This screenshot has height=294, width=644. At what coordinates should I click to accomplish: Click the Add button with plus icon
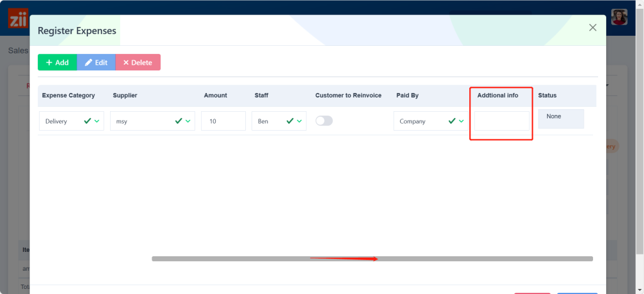tap(57, 62)
